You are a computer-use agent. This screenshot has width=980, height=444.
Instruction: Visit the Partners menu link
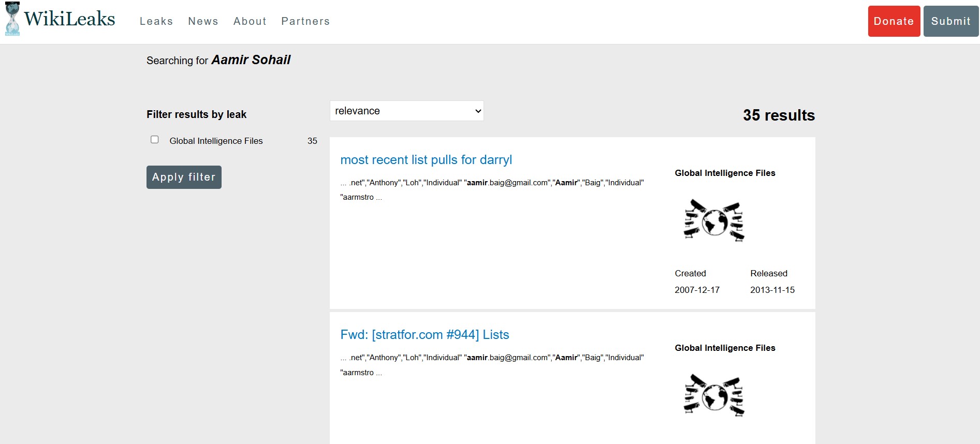305,21
